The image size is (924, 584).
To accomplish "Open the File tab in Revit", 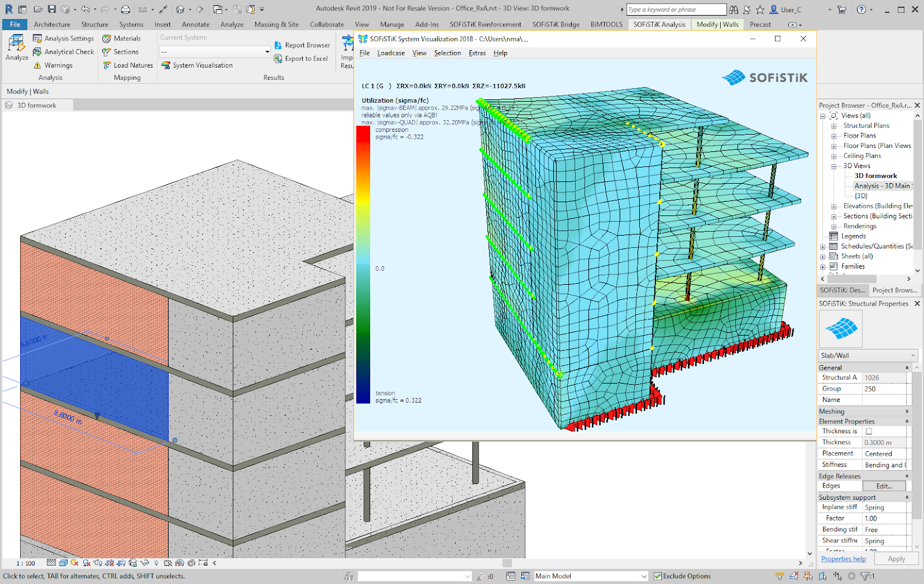I will click(15, 24).
